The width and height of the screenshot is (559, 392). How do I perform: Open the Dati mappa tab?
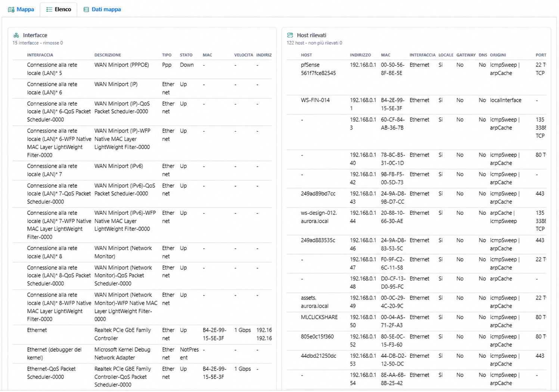tap(102, 9)
